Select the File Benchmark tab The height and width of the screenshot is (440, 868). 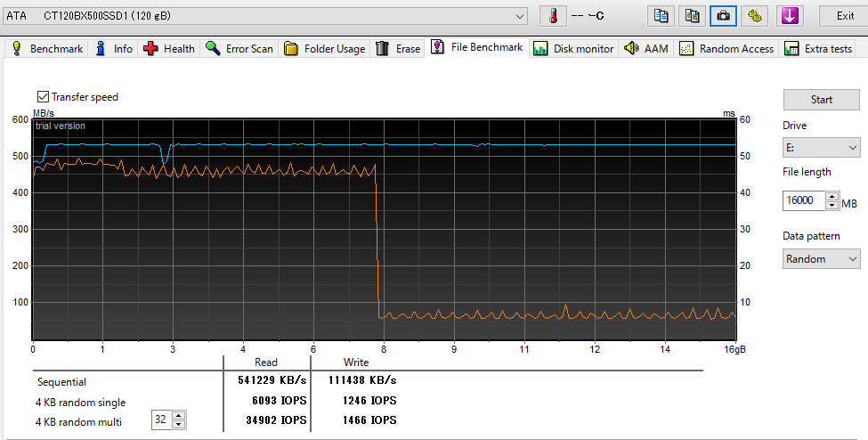click(x=476, y=47)
